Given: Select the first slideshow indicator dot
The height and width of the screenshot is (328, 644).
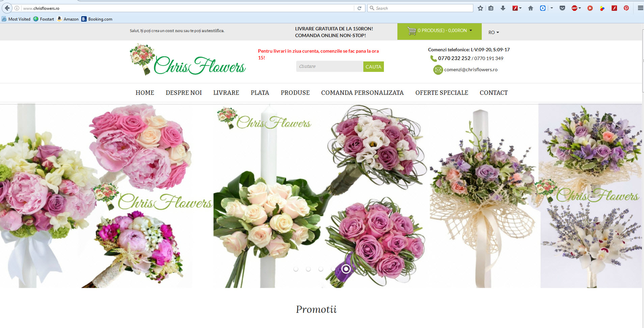Looking at the screenshot, I should (296, 269).
